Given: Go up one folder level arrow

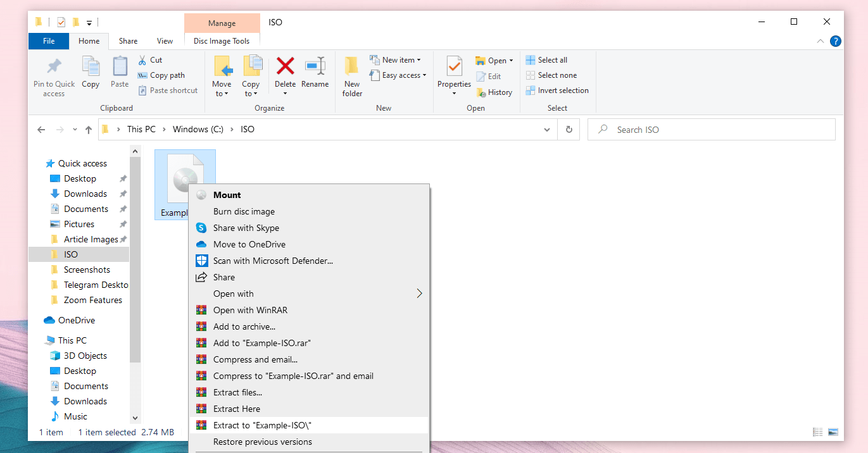Looking at the screenshot, I should (88, 130).
